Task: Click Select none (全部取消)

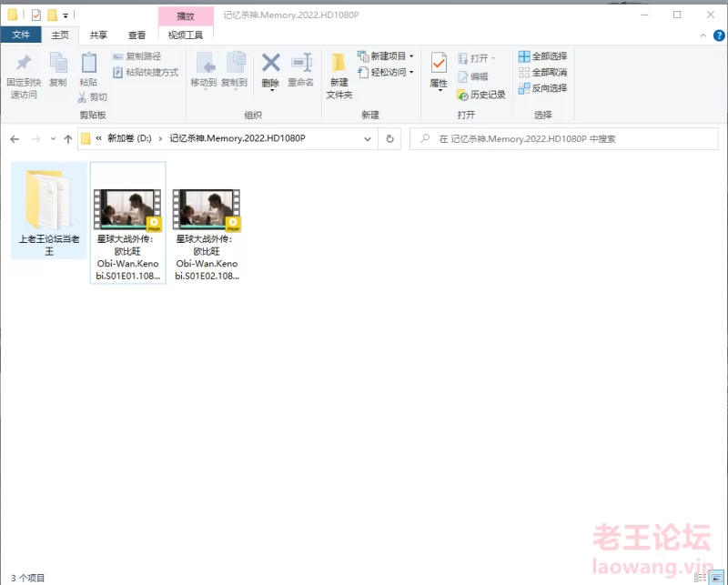Action: [542, 73]
